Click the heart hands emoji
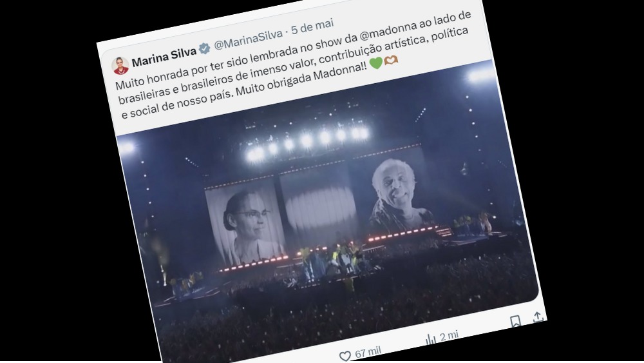Screen dimensions: 644x363 tap(391, 61)
